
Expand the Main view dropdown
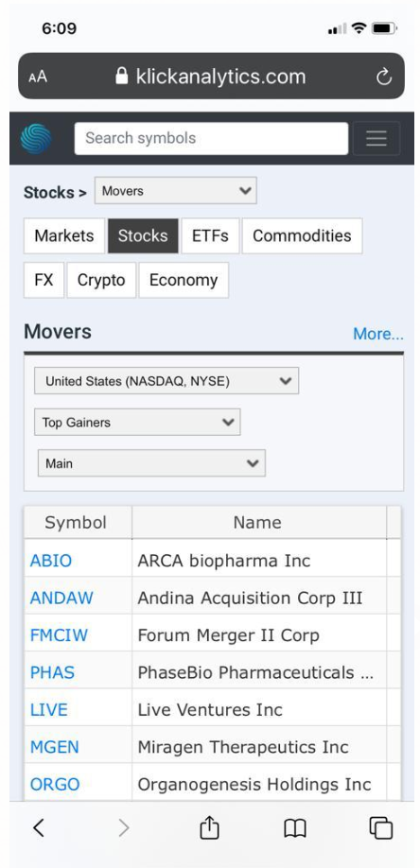tap(151, 463)
